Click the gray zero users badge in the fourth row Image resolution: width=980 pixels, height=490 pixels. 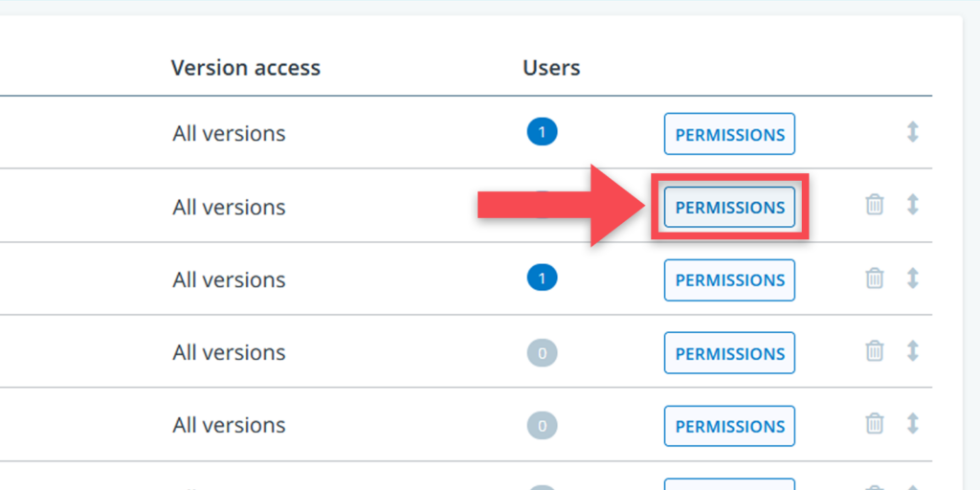(x=542, y=352)
